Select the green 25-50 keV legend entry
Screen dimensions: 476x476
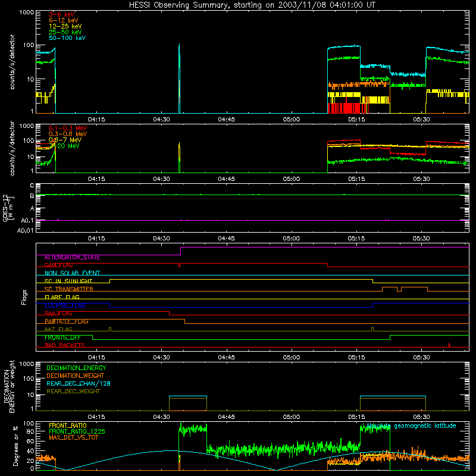[65, 32]
